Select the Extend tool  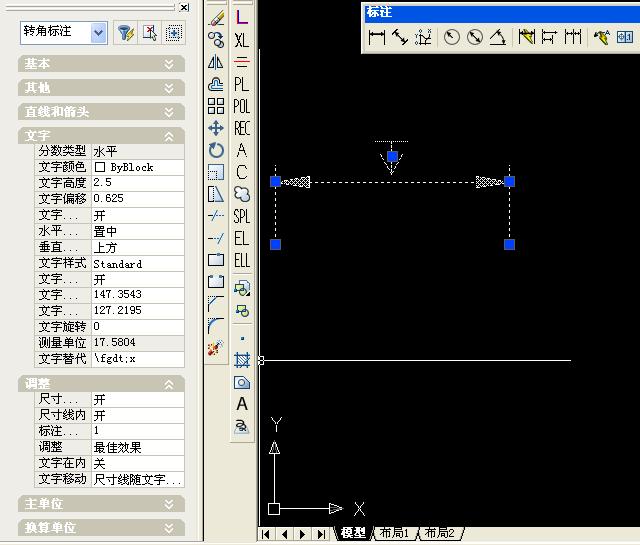point(216,238)
